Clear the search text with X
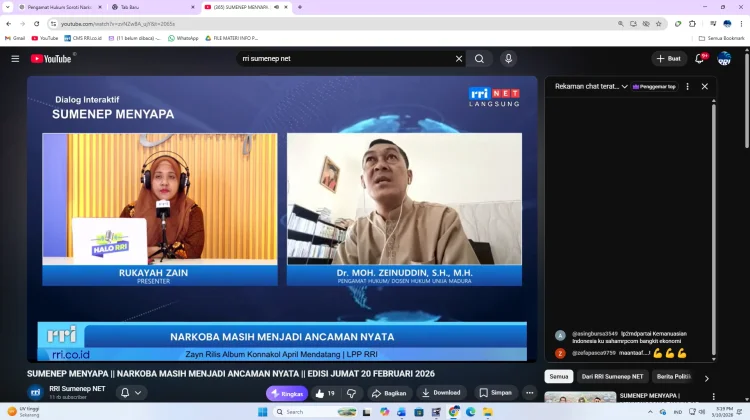Screen dimensions: 750x420 point(459,59)
